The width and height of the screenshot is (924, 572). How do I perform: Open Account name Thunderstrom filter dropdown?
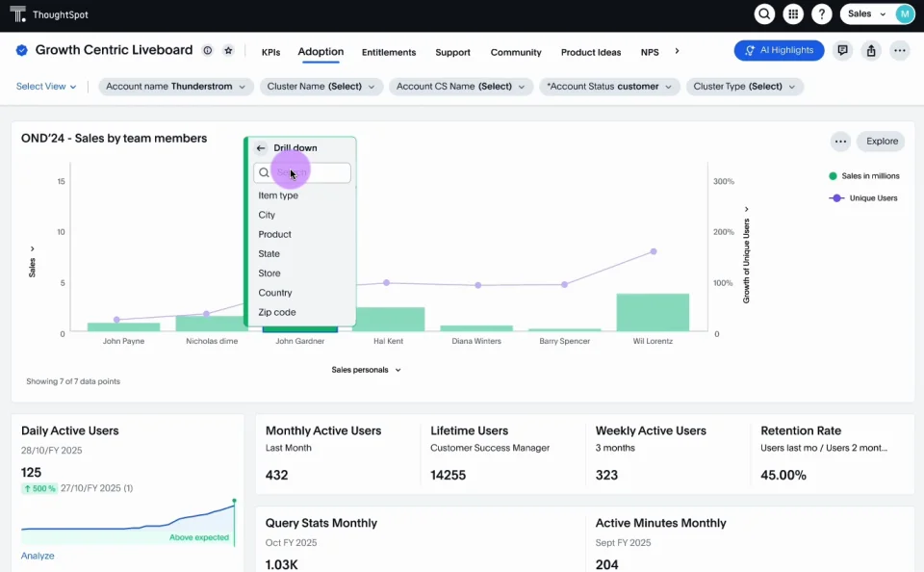tap(175, 87)
